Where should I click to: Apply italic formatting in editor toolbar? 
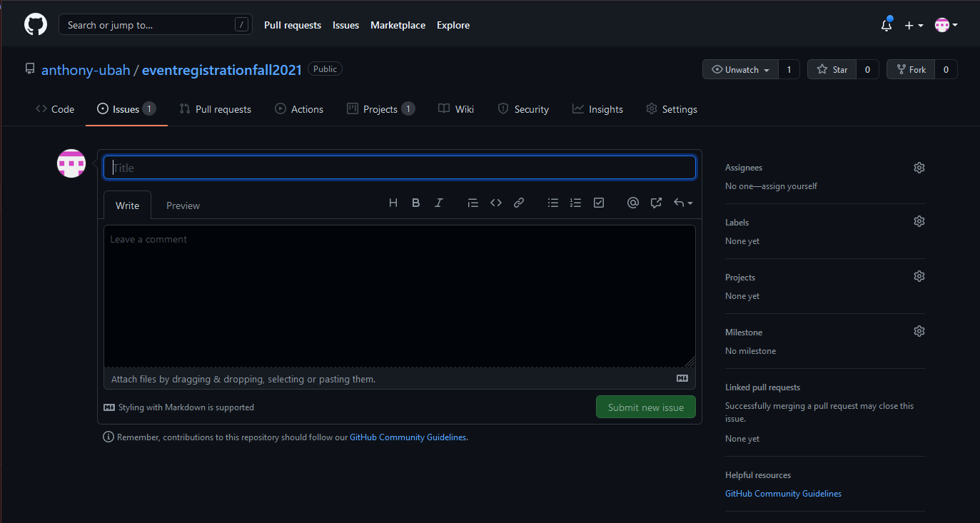439,203
